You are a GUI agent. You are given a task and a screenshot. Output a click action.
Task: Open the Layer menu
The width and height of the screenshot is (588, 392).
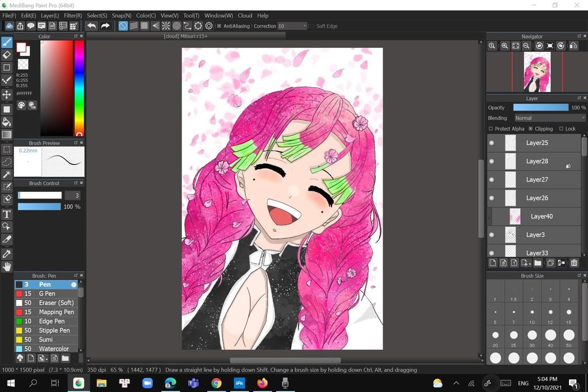50,16
